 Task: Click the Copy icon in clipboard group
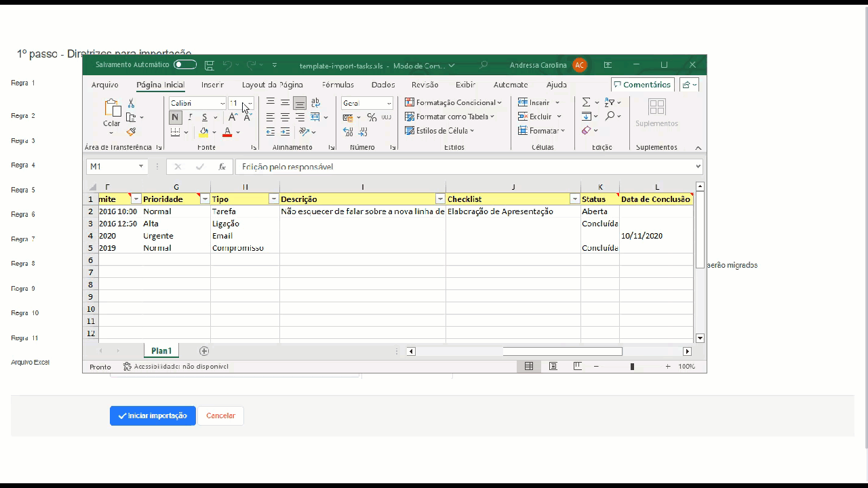coord(131,117)
